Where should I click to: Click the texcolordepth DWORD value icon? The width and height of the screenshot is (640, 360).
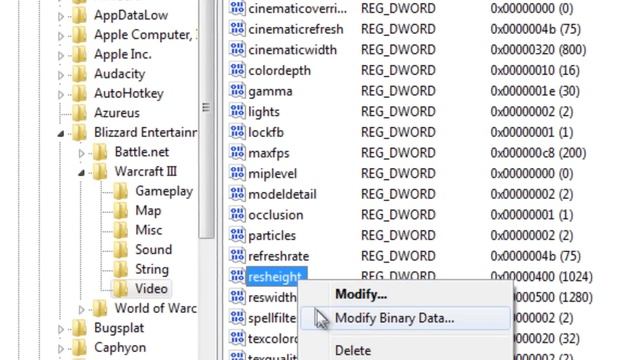237,338
